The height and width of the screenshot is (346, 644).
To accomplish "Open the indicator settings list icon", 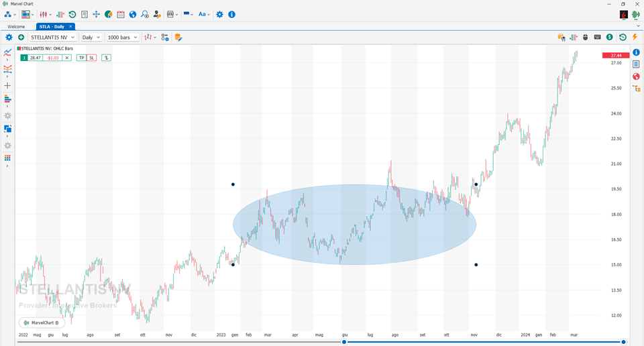I will pyautogui.click(x=165, y=38).
